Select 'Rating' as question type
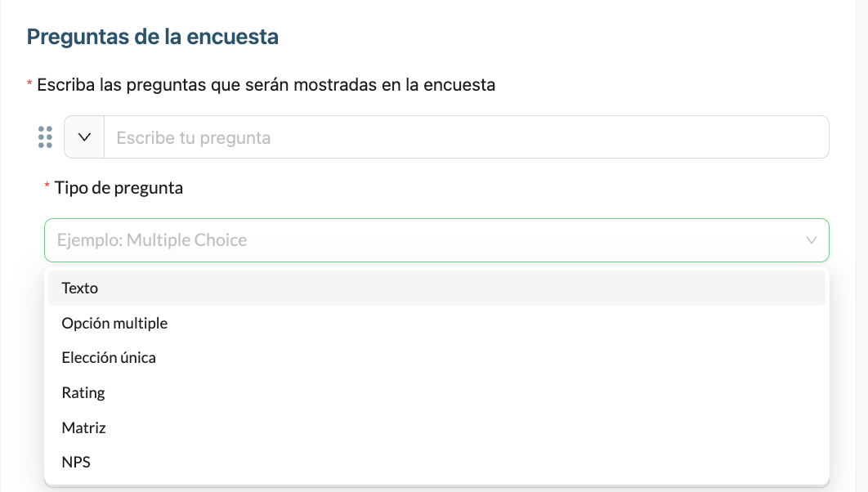Viewport: 868px width, 492px height. pyautogui.click(x=436, y=393)
